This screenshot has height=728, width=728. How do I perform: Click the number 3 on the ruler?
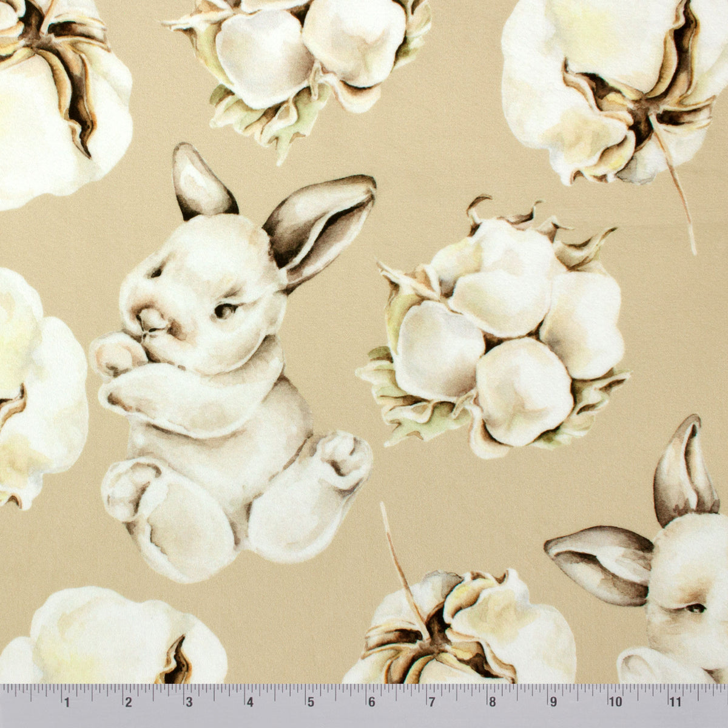(x=189, y=703)
